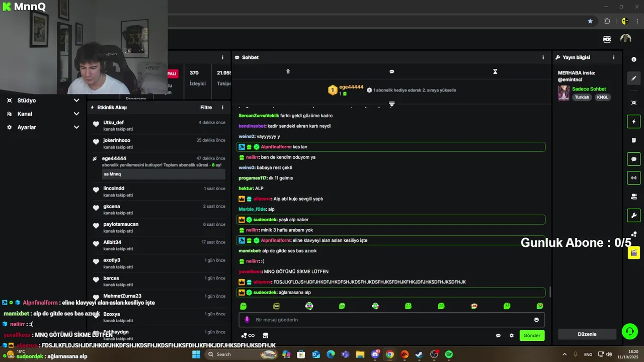Open the info icon in right sidebar
644x362 pixels.
633,59
